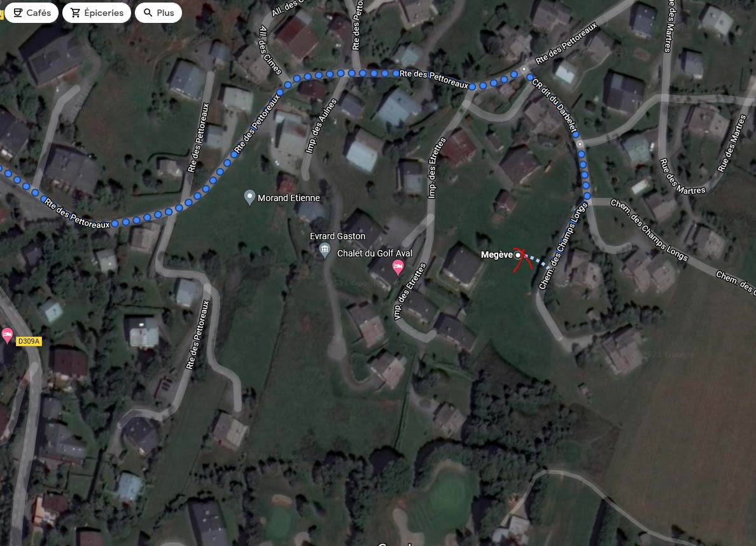Viewport: 756px width, 546px height.
Task: Click the pink hotel pin near D309A
Action: [x=7, y=335]
